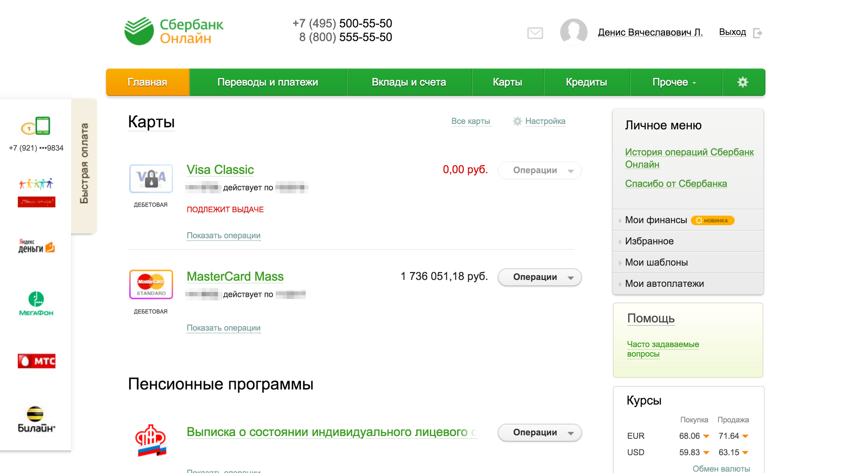
Task: Select the mobile phone payment icon +7 (921)
Action: [x=36, y=126]
